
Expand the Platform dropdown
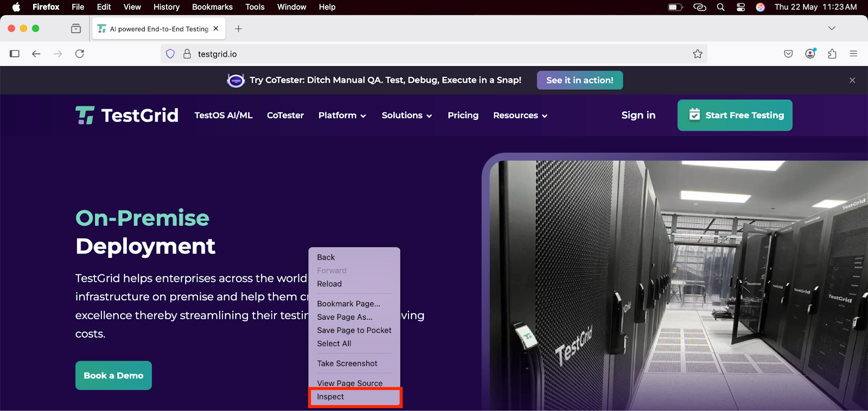coord(342,115)
